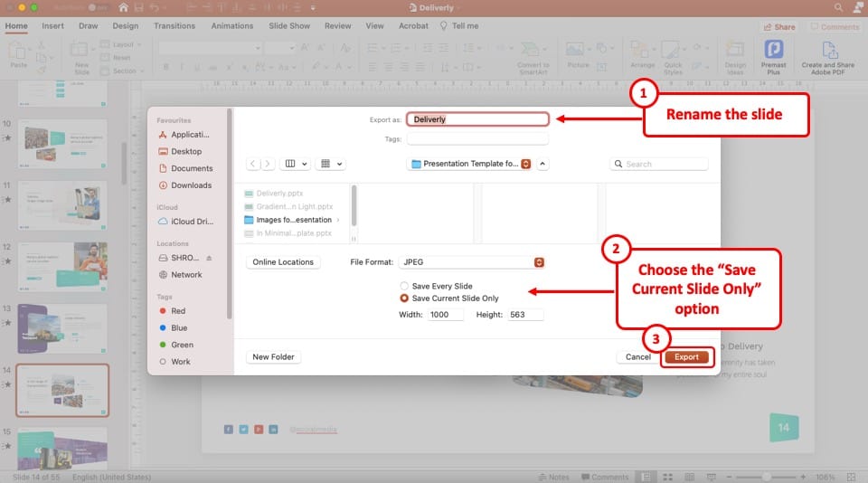
Task: Open Applications in Favourites sidebar
Action: pyautogui.click(x=184, y=135)
